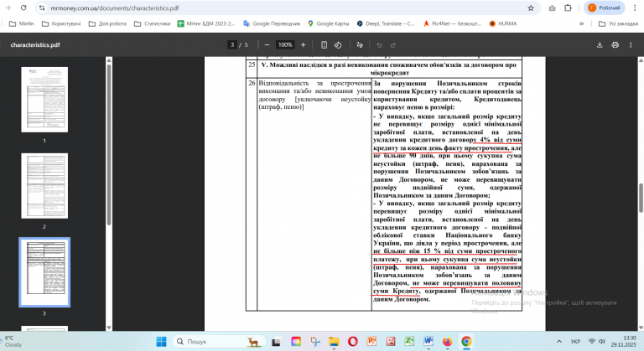Open the Windows Start menu
Viewport: 644px width, 351px height.
161,342
